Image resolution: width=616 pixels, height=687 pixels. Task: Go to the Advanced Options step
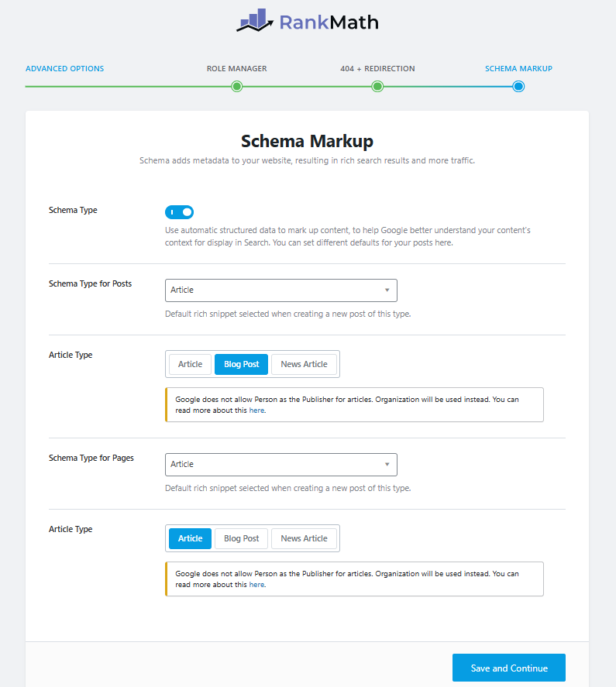(64, 68)
